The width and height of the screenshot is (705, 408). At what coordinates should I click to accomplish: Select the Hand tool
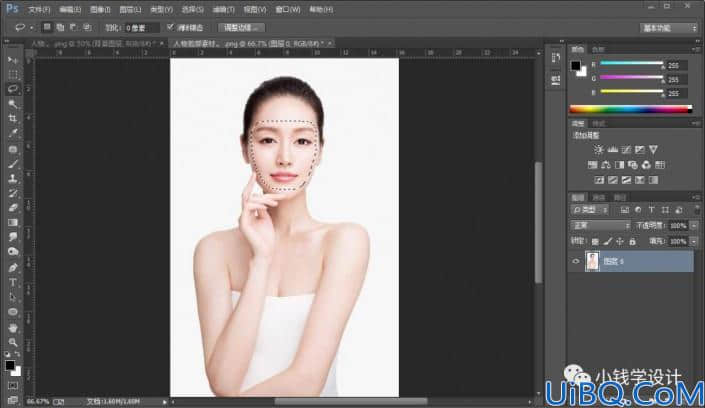pos(13,327)
